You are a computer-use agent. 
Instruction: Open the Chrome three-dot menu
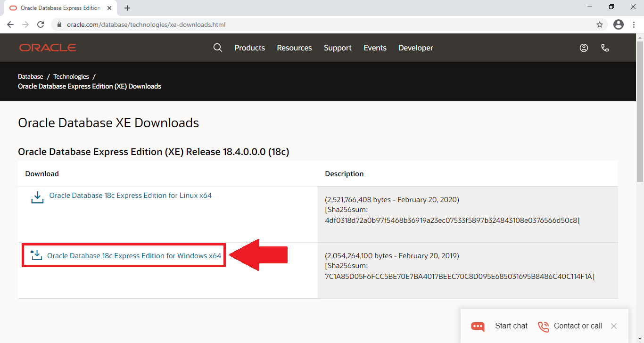(634, 24)
